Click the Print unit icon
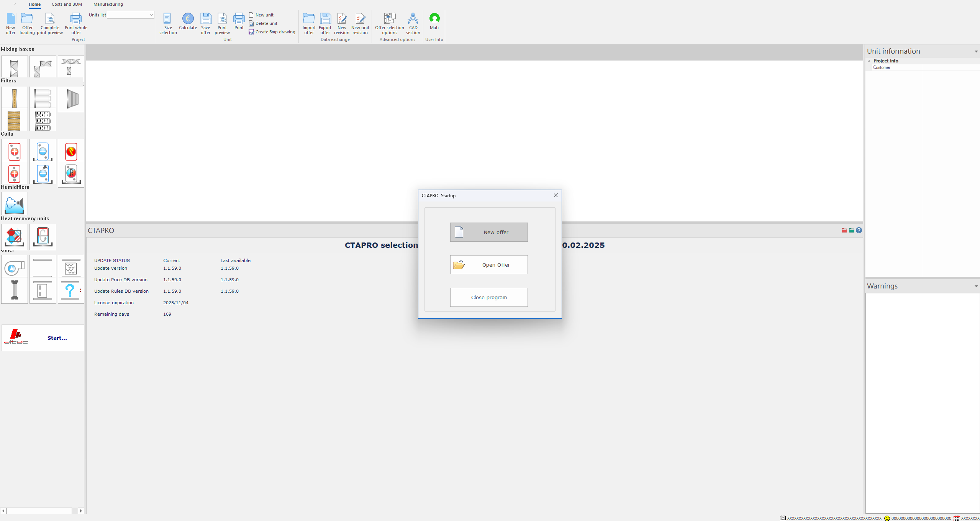The width and height of the screenshot is (980, 521). pos(239,21)
